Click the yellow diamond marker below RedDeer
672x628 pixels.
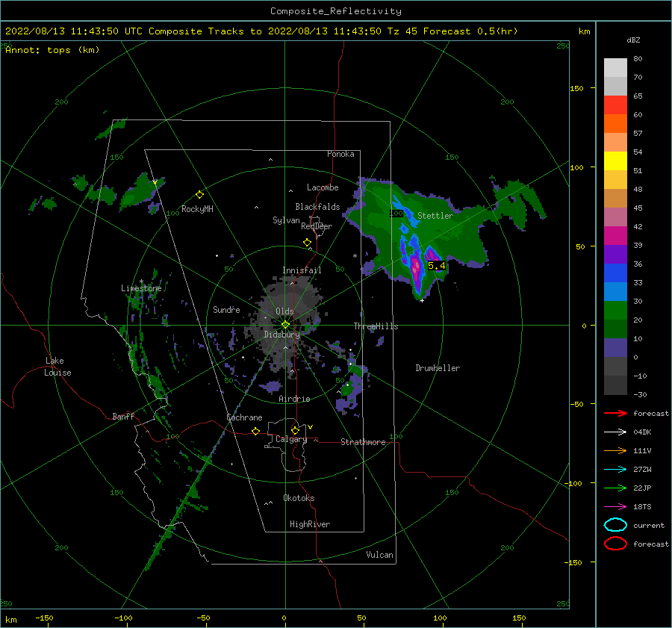(x=308, y=243)
